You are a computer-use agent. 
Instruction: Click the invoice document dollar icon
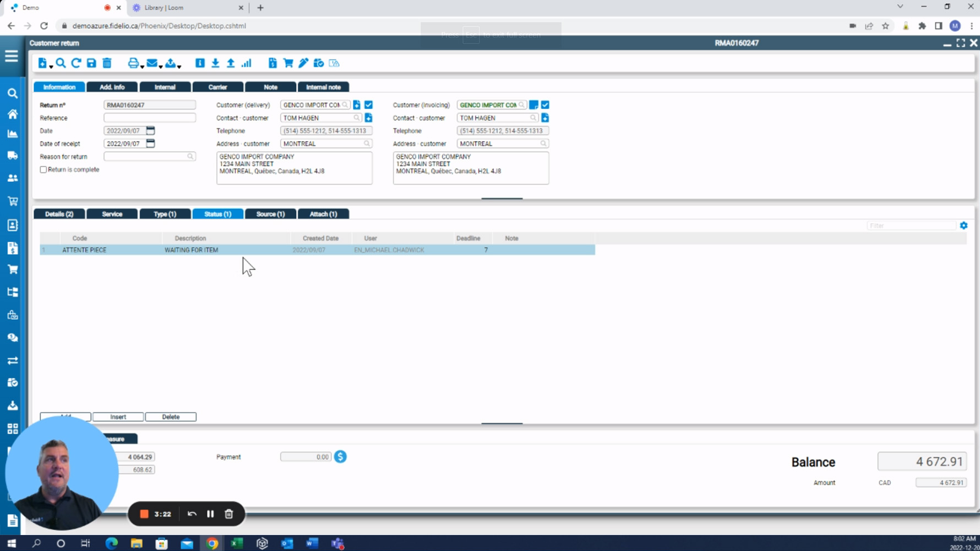coord(273,63)
